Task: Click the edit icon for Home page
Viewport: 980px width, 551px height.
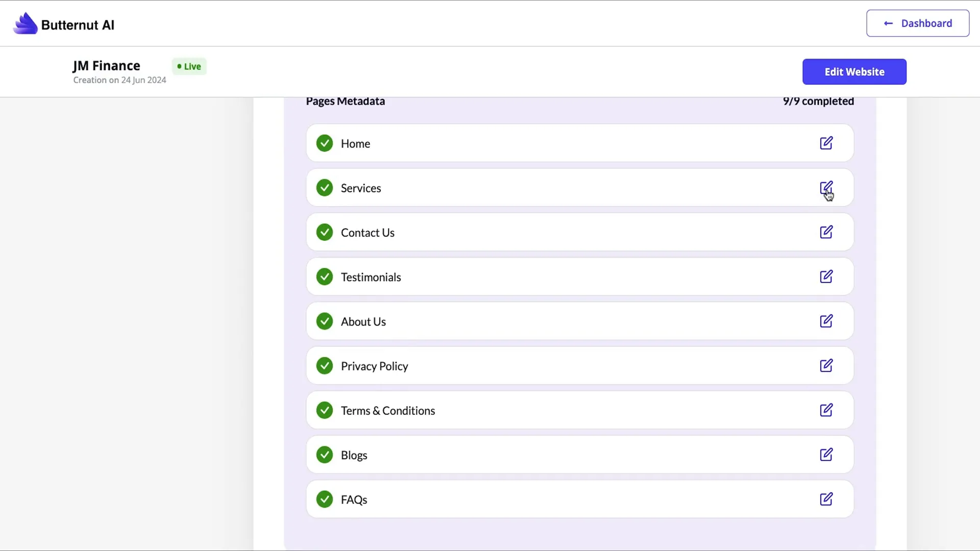Action: coord(826,143)
